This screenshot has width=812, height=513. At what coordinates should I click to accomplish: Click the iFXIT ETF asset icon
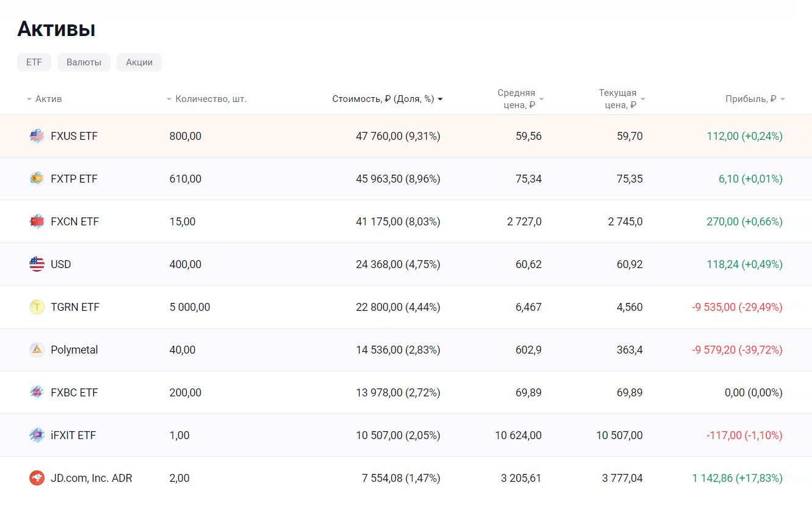(37, 435)
